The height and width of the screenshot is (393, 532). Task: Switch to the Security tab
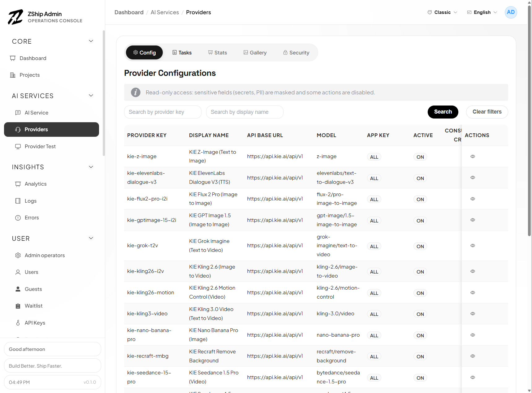[296, 53]
